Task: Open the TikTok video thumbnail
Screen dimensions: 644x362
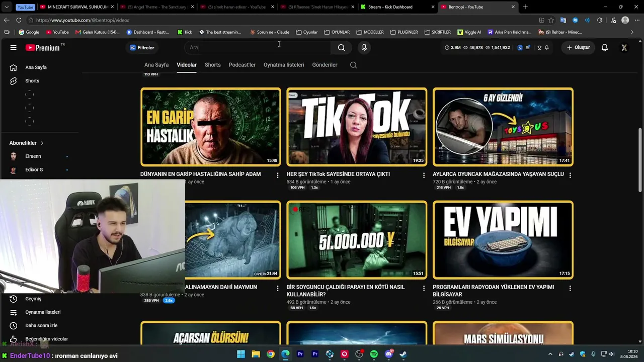Action: 357,127
